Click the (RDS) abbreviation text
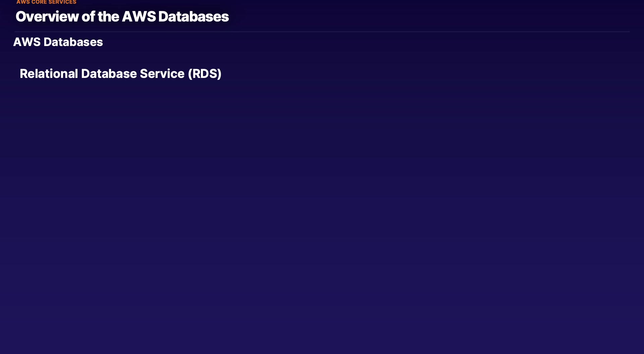 [x=205, y=74]
